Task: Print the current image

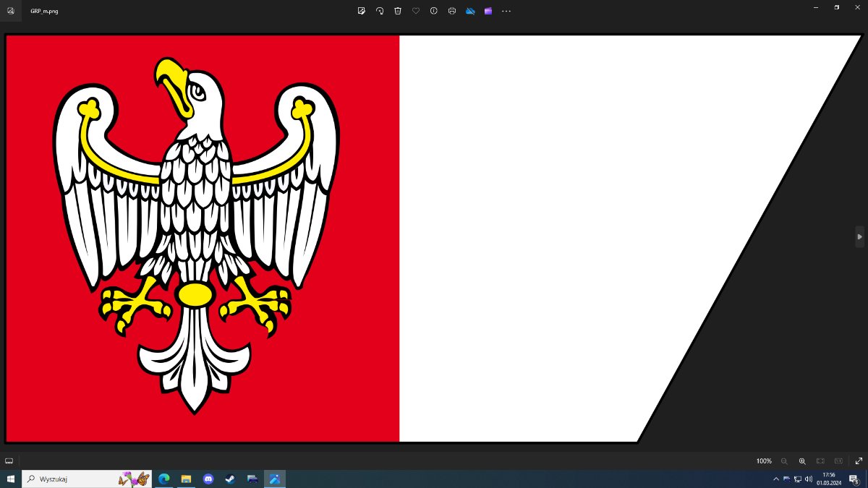Action: coord(452,11)
